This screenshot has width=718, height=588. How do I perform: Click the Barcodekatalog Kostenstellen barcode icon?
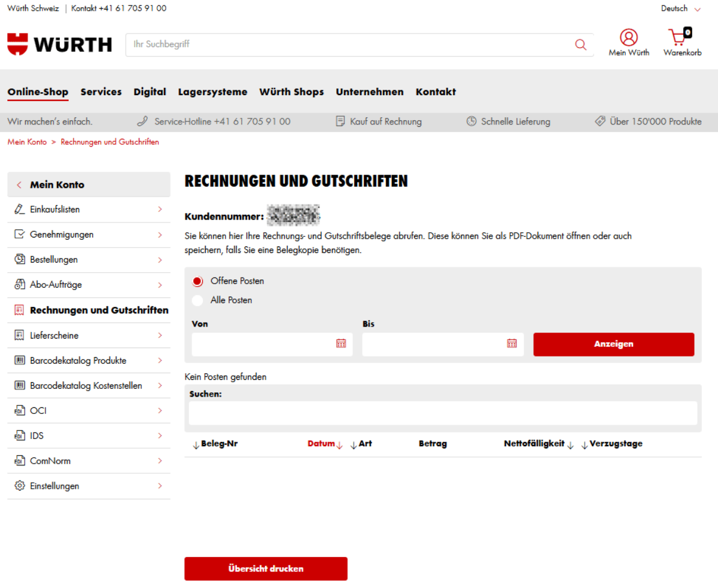[19, 386]
